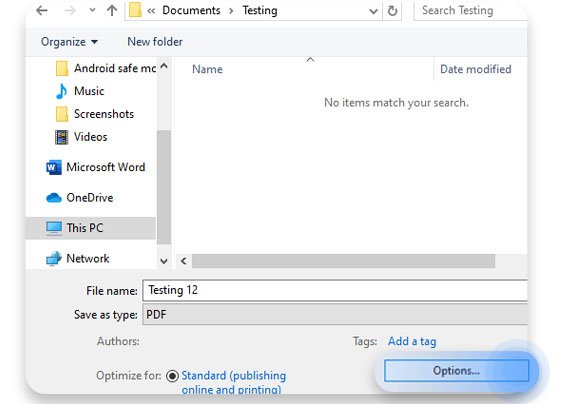Viewport: 562px width, 404px height.
Task: Open Android safe mc folder
Action: click(106, 68)
